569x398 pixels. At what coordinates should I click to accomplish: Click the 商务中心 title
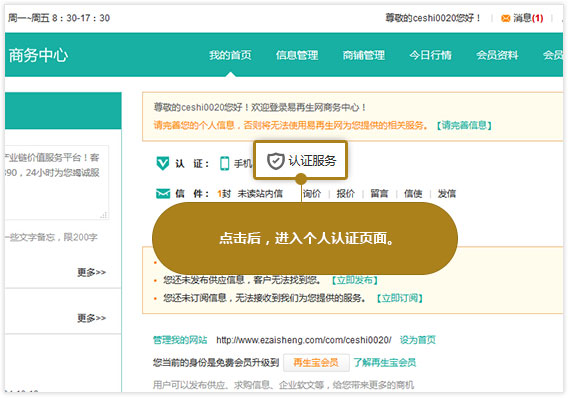tap(38, 55)
